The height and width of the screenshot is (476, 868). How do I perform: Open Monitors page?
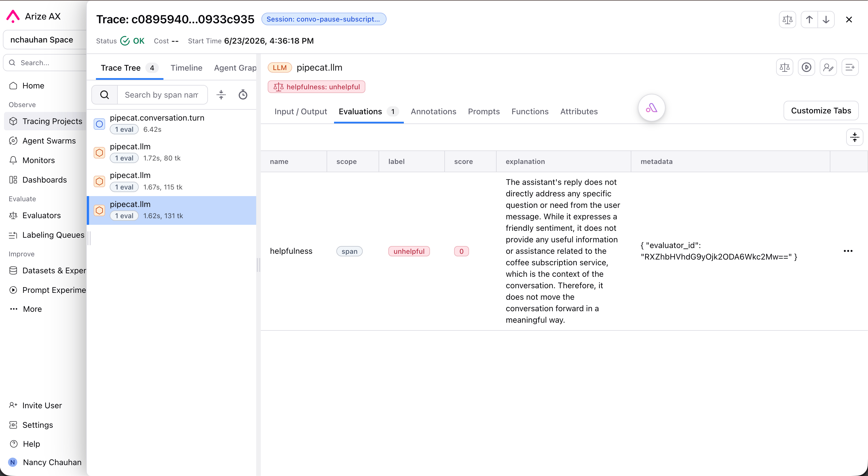(x=45, y=160)
